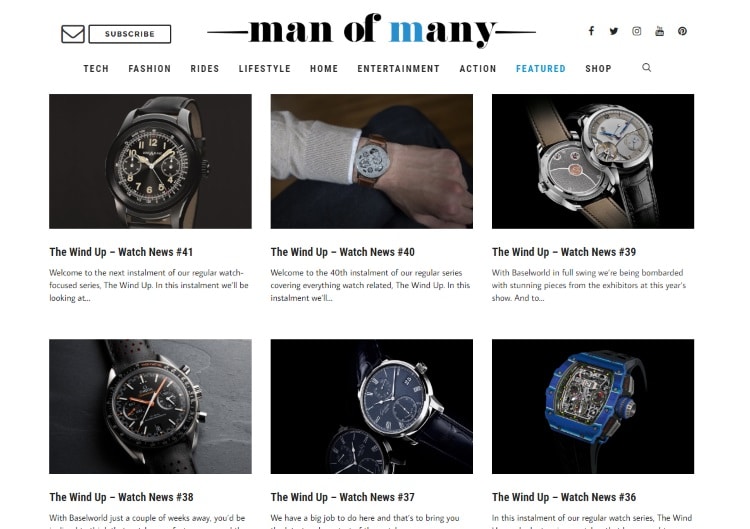Click the blue Richard Mille watch thumbnail
Viewport: 750px width, 529px height.
[593, 407]
